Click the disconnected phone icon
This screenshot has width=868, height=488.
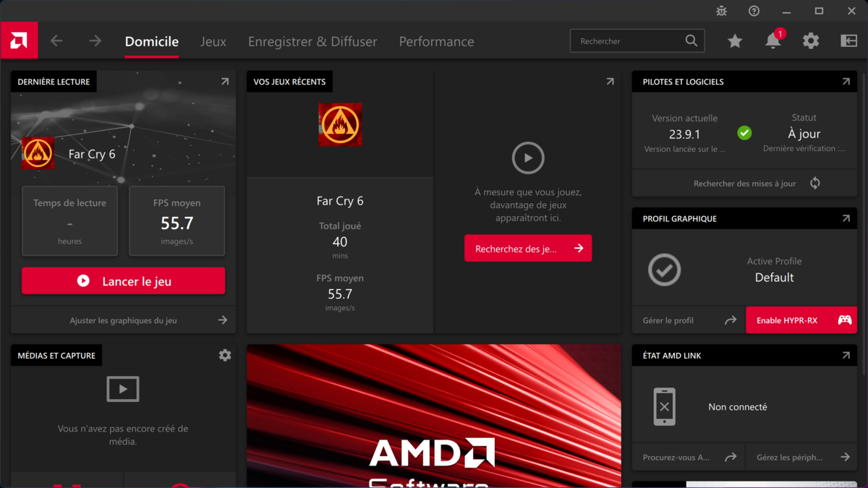664,406
